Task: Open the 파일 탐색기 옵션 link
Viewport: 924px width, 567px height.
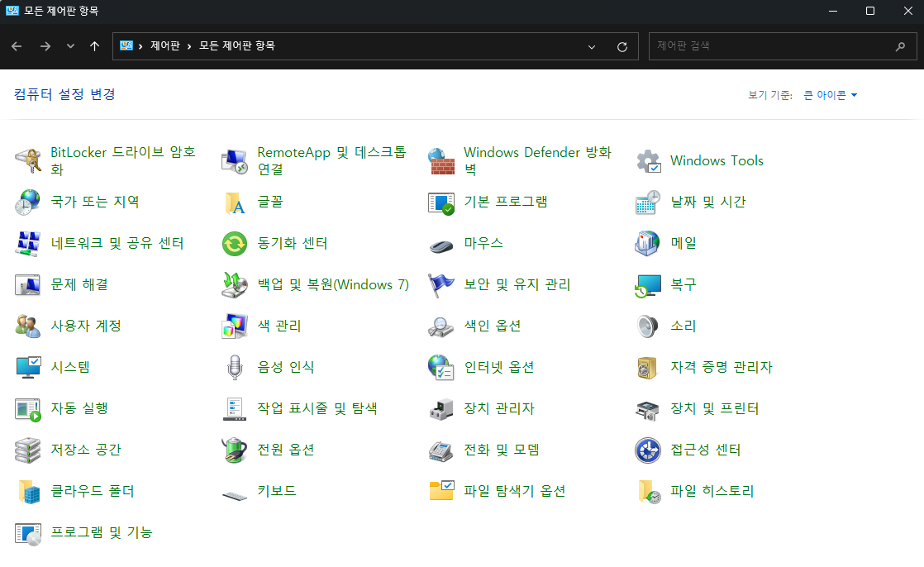Action: pos(514,491)
